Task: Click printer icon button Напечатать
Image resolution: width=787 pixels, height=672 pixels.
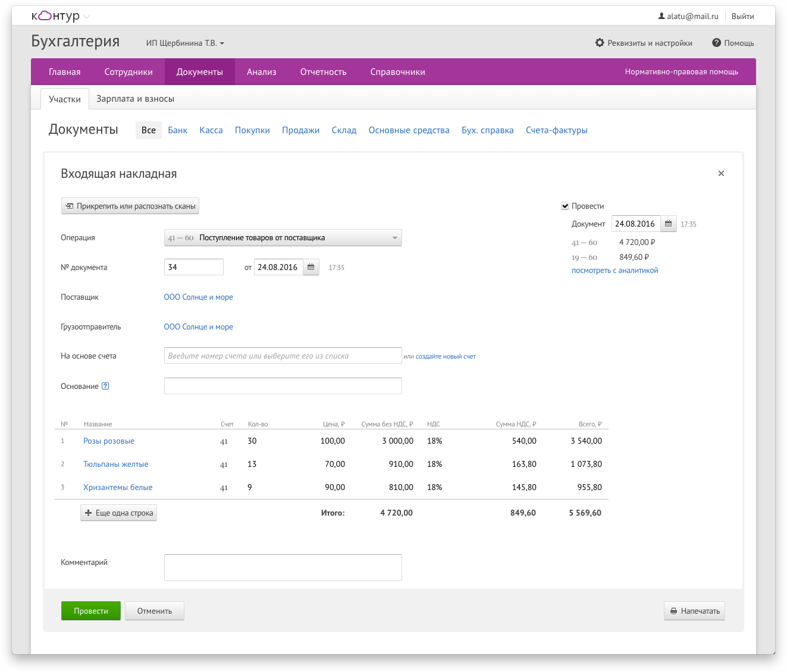Action: 694,611
